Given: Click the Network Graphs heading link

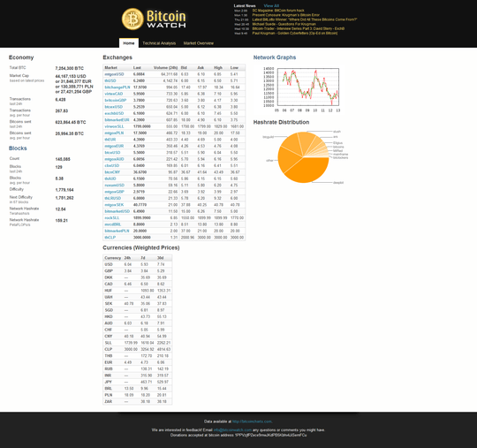Looking at the screenshot, I should coord(275,57).
